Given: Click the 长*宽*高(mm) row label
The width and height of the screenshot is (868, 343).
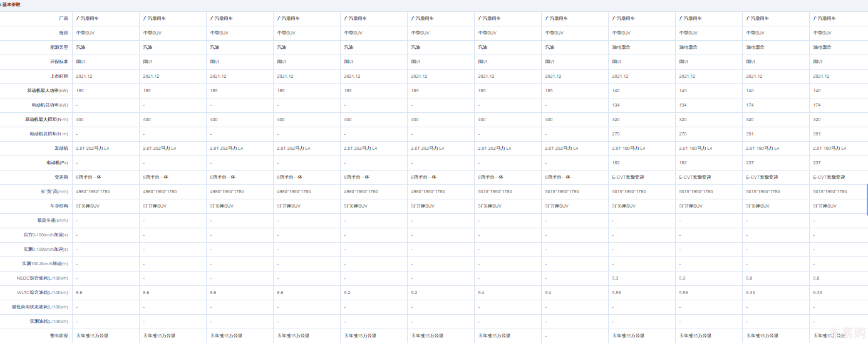Looking at the screenshot, I should [x=54, y=192].
